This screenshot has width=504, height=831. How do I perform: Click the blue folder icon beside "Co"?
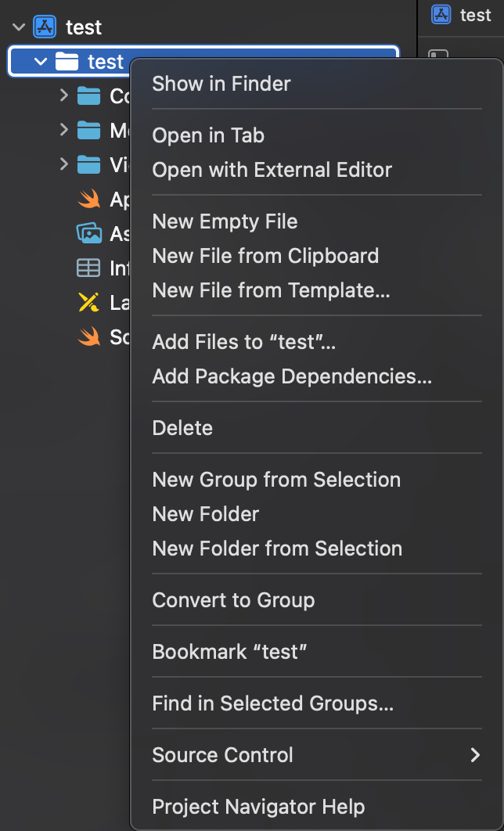[x=89, y=96]
